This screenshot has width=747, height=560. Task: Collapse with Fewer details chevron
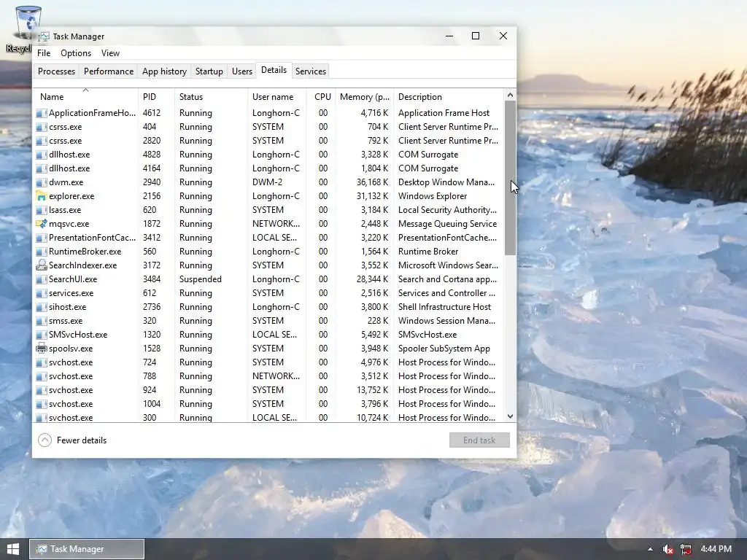click(x=44, y=440)
